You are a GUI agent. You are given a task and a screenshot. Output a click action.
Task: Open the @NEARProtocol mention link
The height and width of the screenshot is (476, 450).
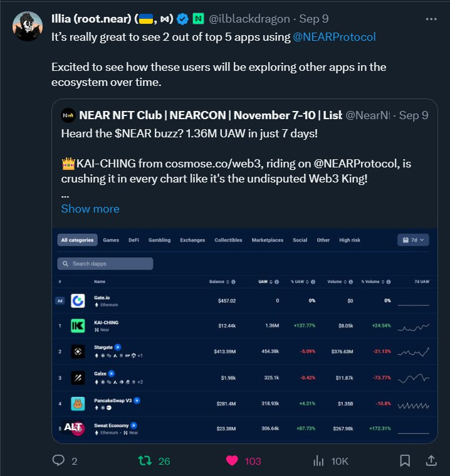(x=334, y=36)
